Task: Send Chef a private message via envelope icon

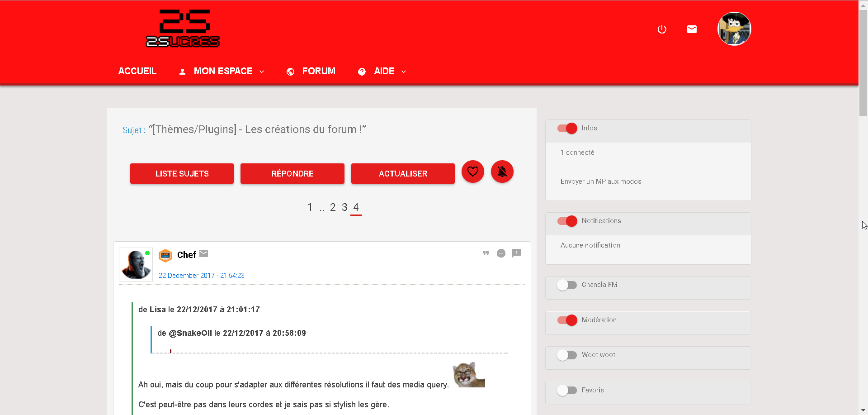Action: [204, 254]
